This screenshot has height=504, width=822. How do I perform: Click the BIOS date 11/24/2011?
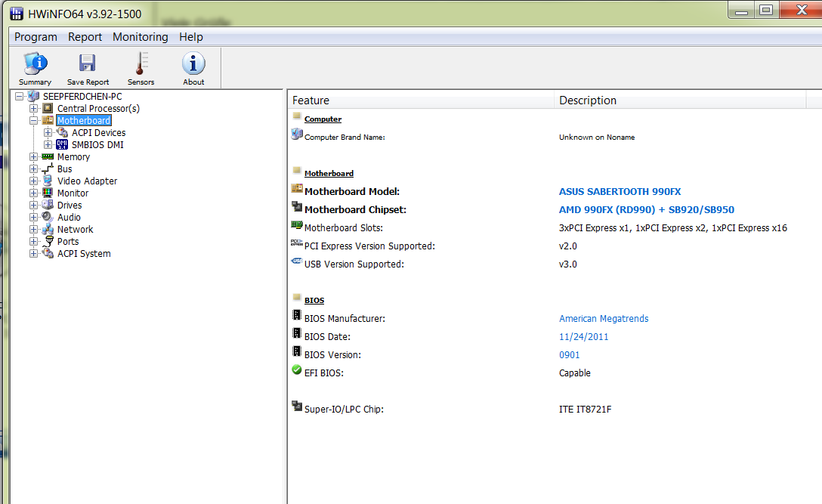click(583, 337)
